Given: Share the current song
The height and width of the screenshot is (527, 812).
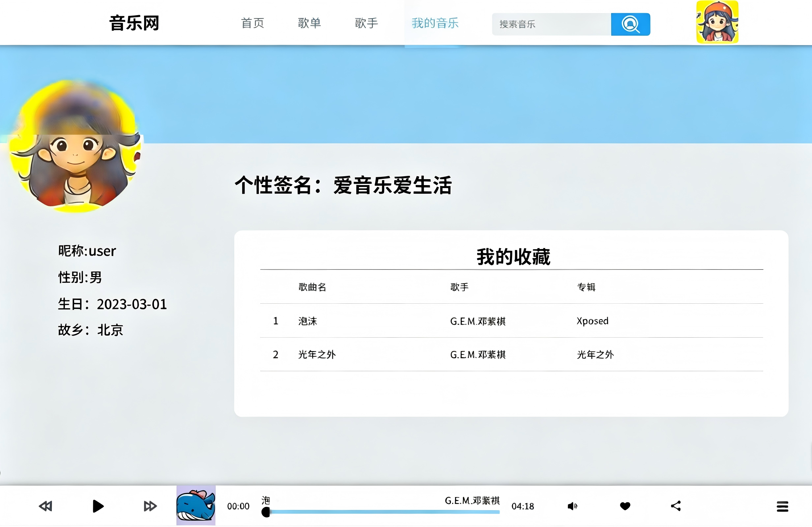Looking at the screenshot, I should (x=676, y=506).
